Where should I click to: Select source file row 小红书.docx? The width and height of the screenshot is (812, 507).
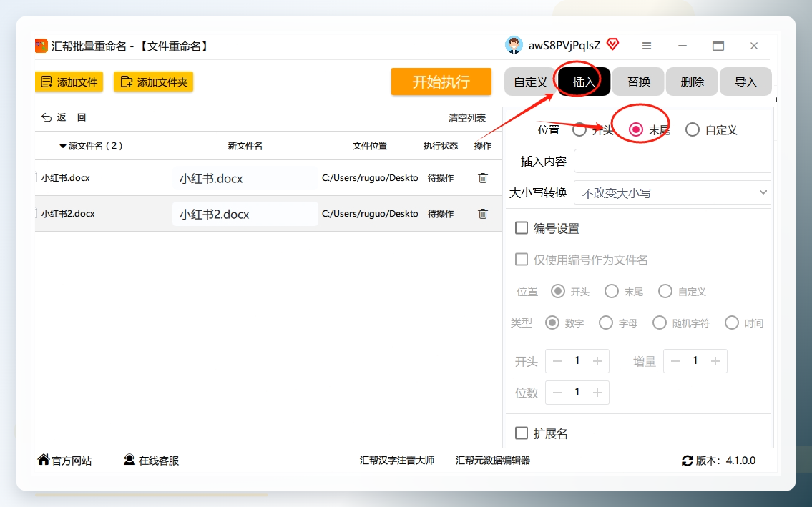tap(66, 177)
